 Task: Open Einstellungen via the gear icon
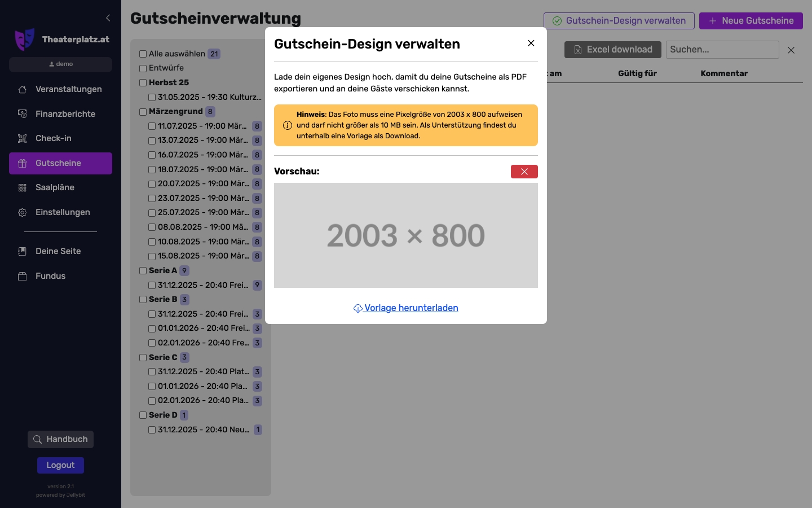click(22, 212)
